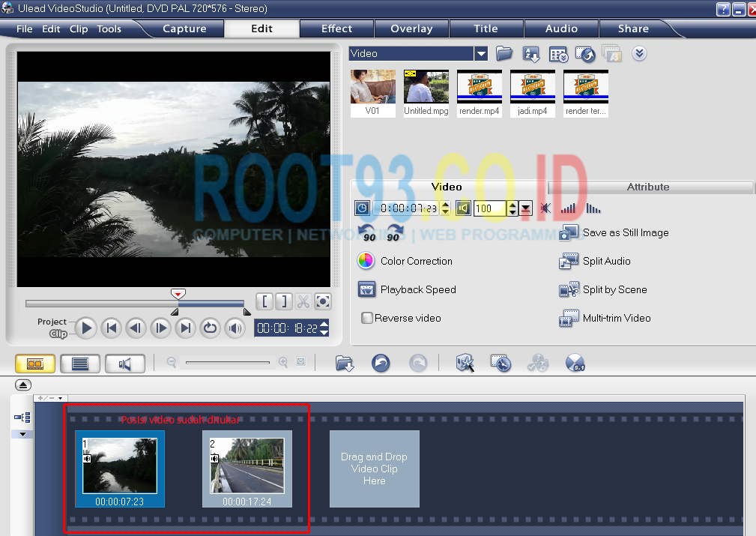Image resolution: width=756 pixels, height=536 pixels.
Task: Apply Fade-out audio effect
Action: pos(593,208)
